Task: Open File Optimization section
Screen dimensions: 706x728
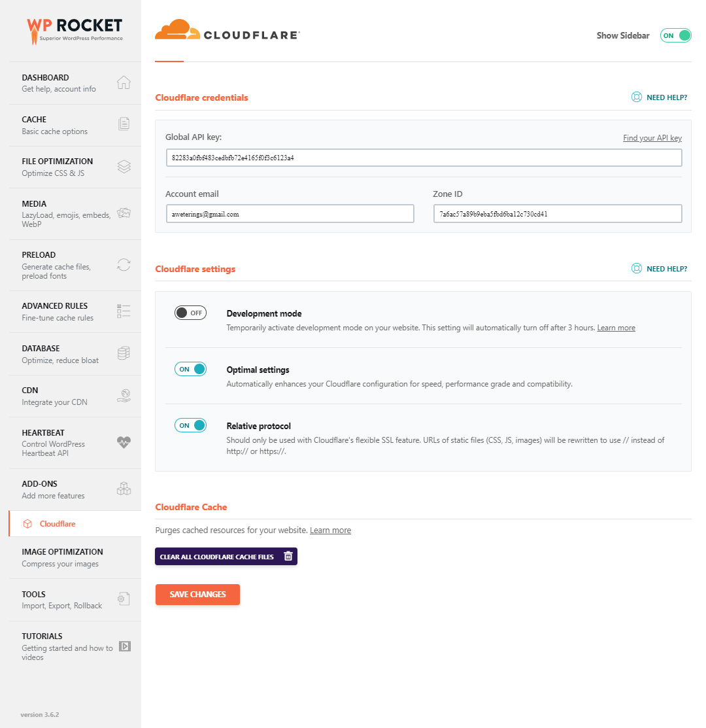Action: click(75, 167)
